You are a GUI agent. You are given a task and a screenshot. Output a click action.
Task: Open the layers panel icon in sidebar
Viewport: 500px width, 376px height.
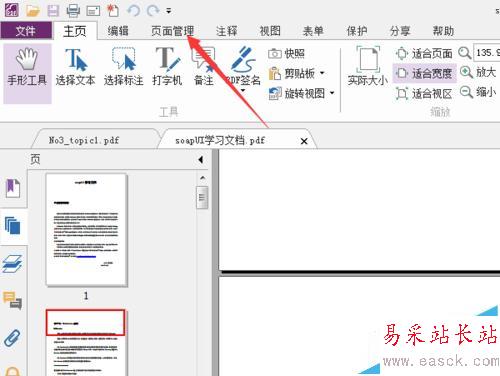(x=13, y=263)
